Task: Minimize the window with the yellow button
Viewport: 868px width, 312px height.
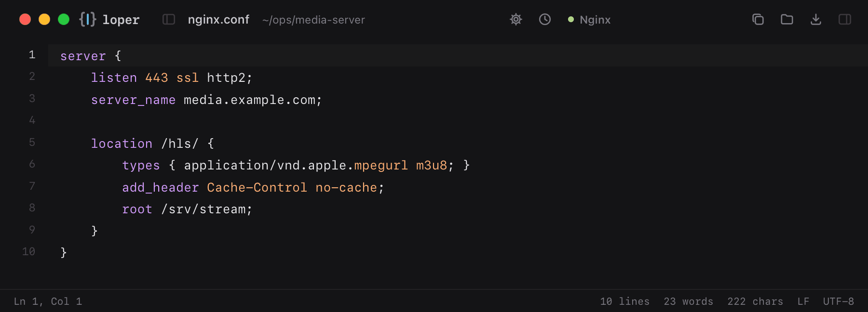Action: 44,19
